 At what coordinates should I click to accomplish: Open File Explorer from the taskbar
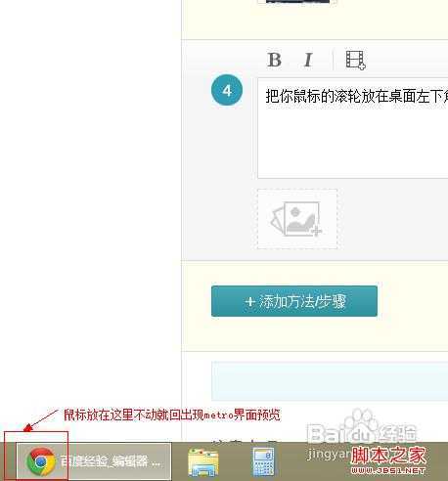click(203, 462)
